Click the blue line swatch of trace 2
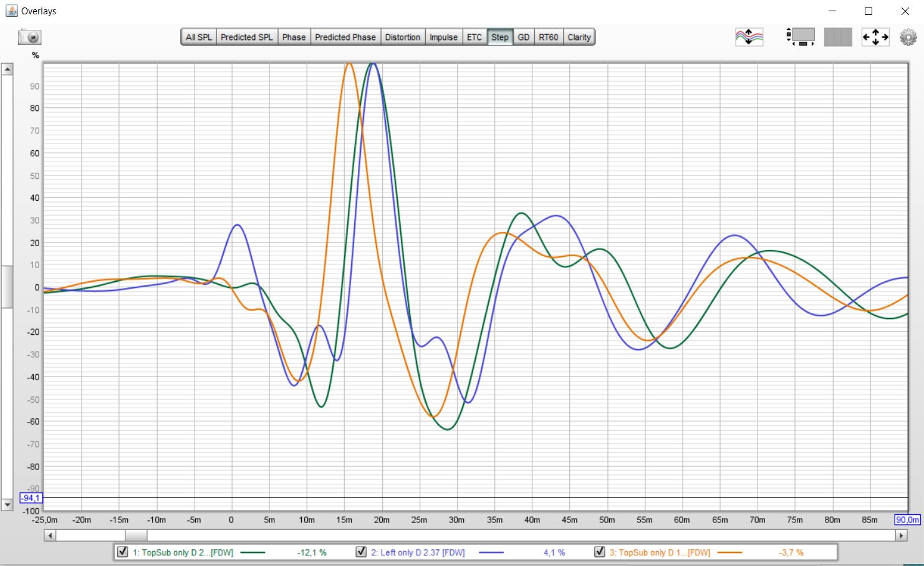The height and width of the screenshot is (566, 924). tap(491, 552)
